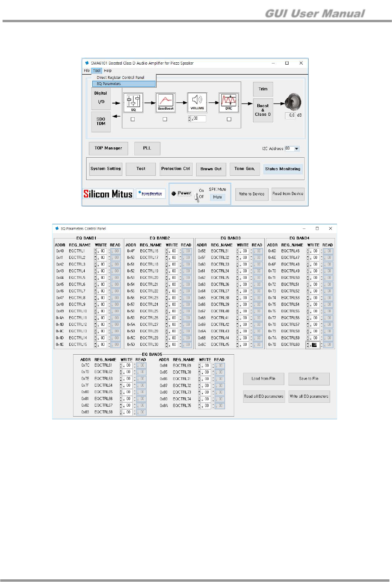Screen dimensions: 392x582
Task: Step the EQCTRL61 write value spinner
Action: [121, 365]
